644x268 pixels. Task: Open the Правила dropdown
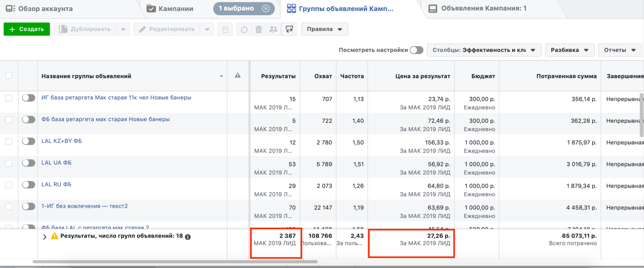325,29
